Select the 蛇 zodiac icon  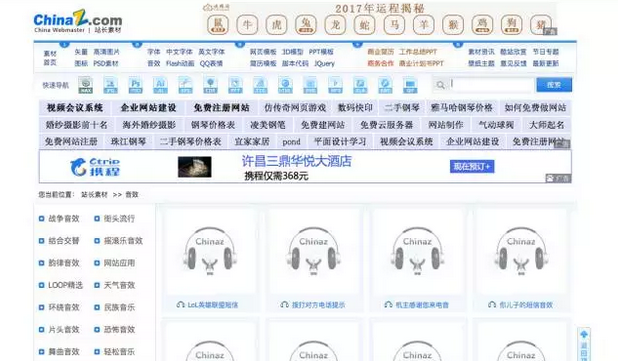pos(365,25)
